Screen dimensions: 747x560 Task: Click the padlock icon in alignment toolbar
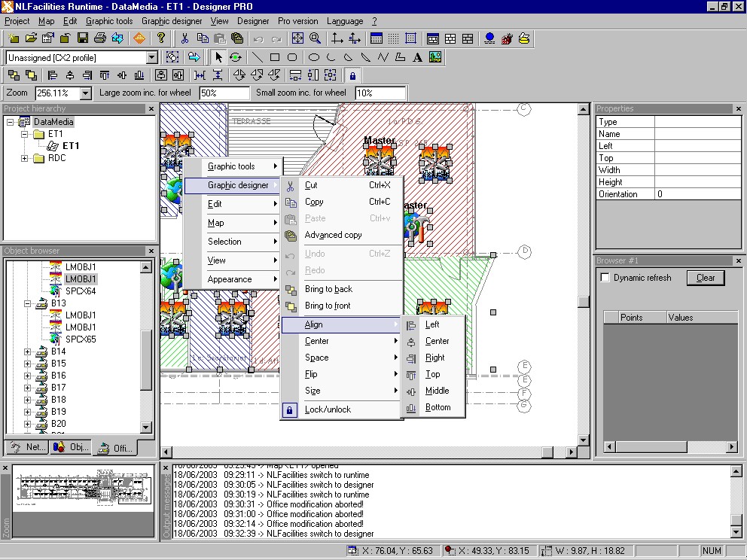(352, 75)
